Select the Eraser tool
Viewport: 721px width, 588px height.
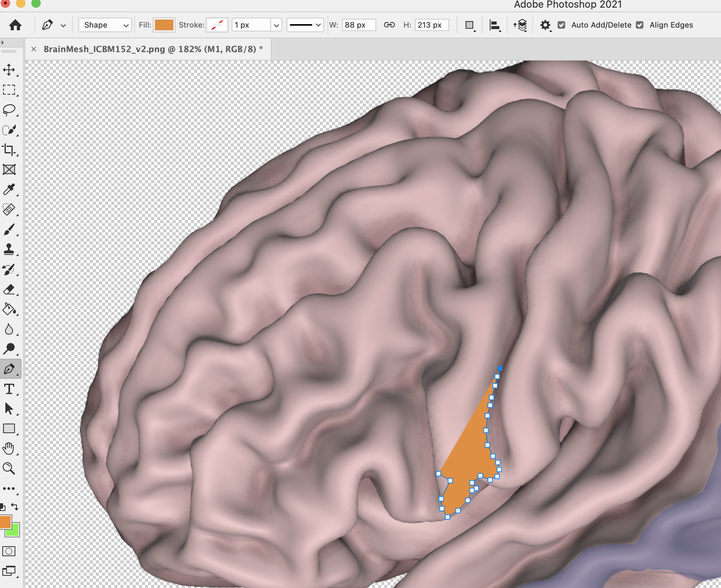[9, 289]
